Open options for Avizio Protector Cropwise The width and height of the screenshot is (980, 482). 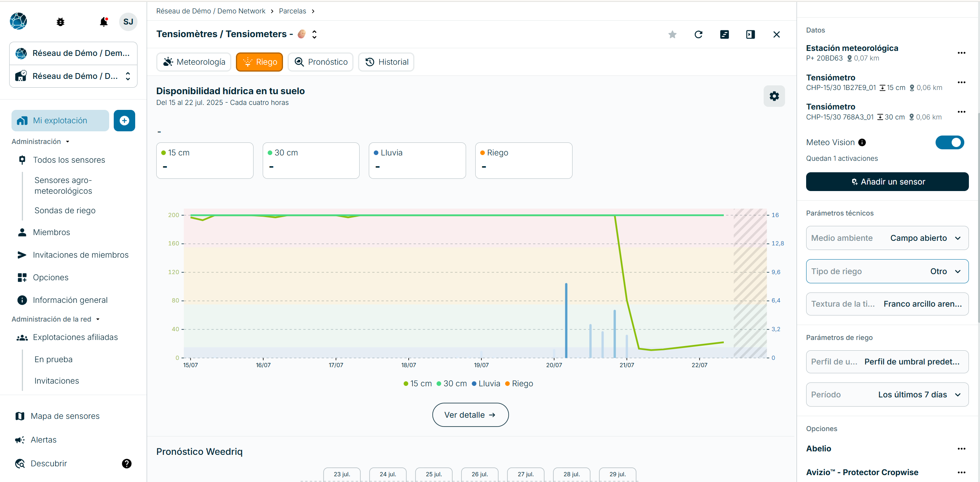(962, 472)
